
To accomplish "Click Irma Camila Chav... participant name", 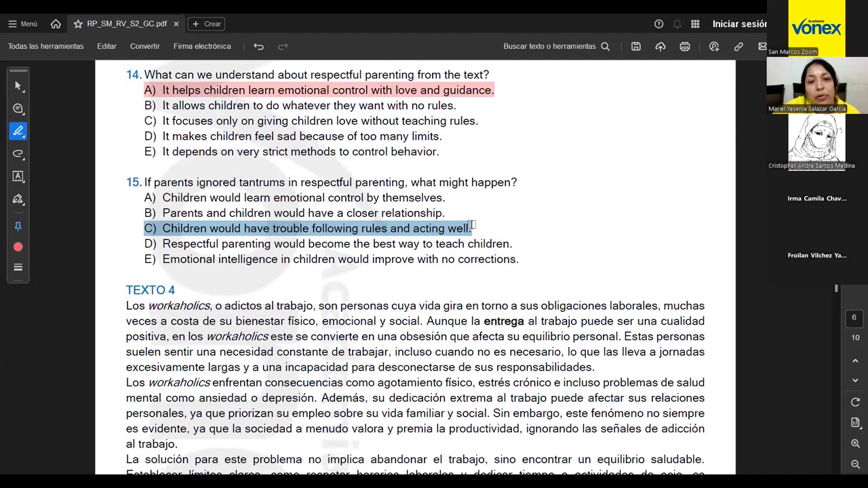I will (816, 199).
